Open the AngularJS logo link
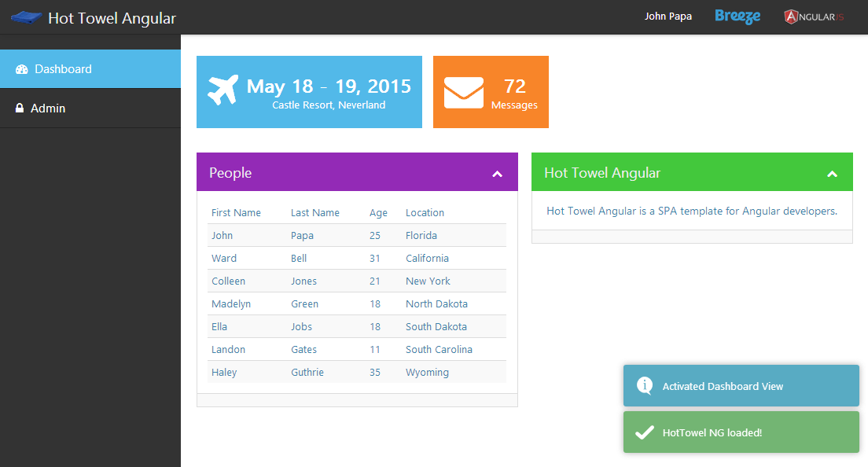 (814, 17)
